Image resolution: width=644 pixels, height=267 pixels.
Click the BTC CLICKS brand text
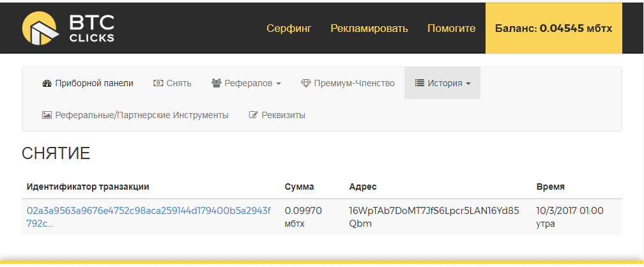point(92,29)
